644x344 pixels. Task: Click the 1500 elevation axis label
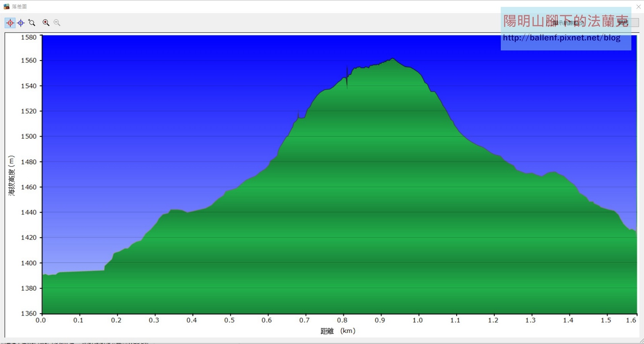pos(29,136)
